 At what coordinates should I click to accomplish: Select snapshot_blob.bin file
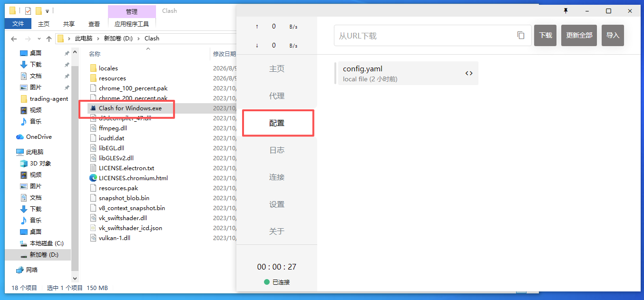coord(124,198)
